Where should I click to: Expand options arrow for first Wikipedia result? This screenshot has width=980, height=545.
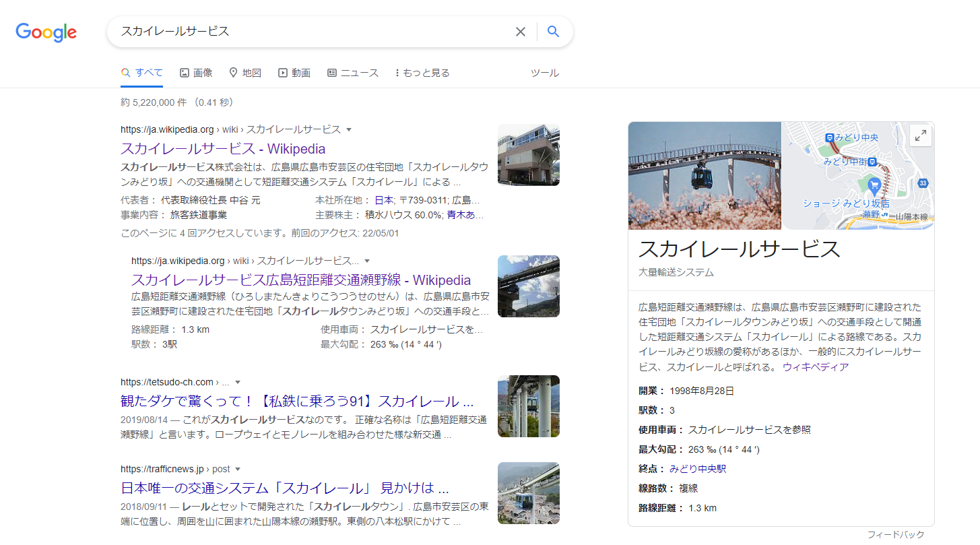click(349, 129)
